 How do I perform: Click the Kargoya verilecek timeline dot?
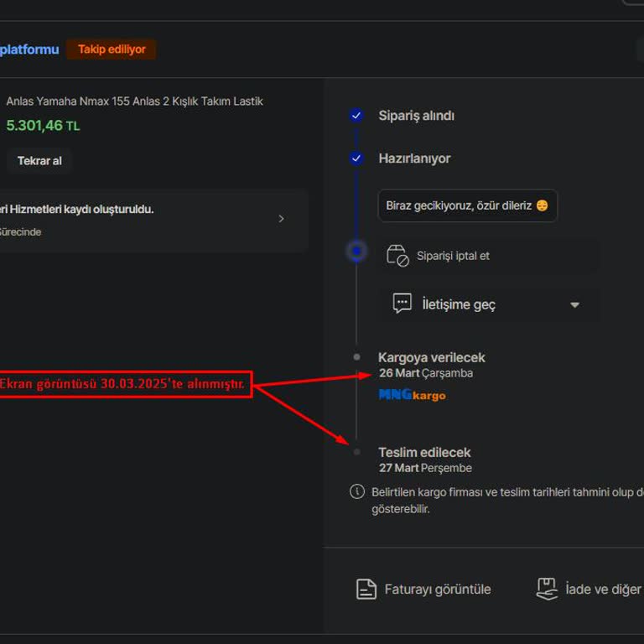coord(356,357)
